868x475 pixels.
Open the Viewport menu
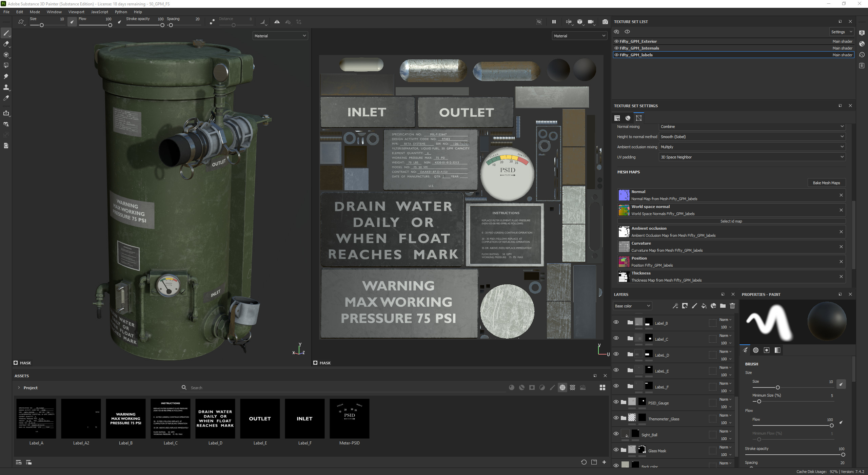pos(76,12)
